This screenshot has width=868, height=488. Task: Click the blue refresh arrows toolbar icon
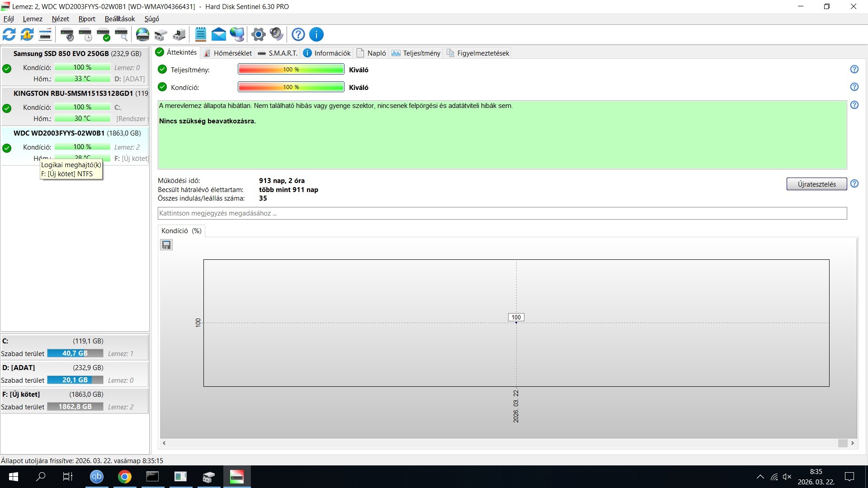coord(9,34)
